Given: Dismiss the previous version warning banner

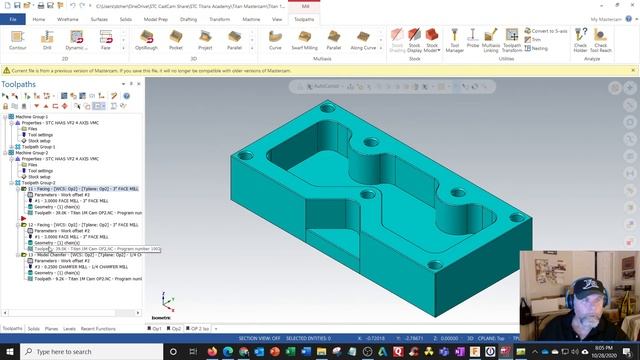Looking at the screenshot, I should [x=633, y=71].
